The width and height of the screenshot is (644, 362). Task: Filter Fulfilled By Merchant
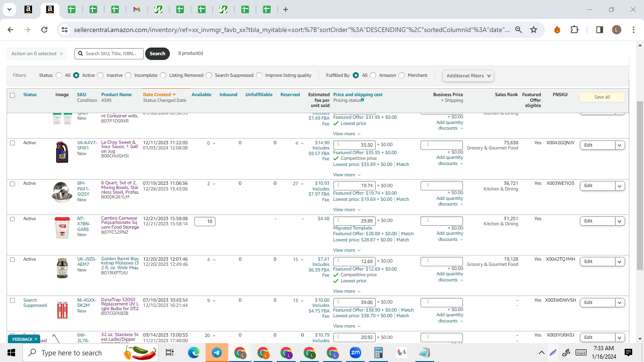tap(402, 75)
